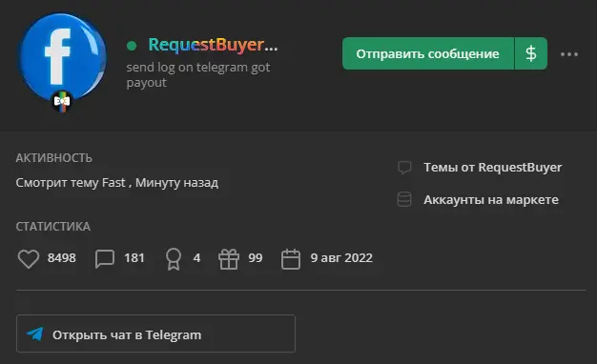Click the dollar sign transfer button
Viewport: 597px width, 364px height.
pos(531,53)
